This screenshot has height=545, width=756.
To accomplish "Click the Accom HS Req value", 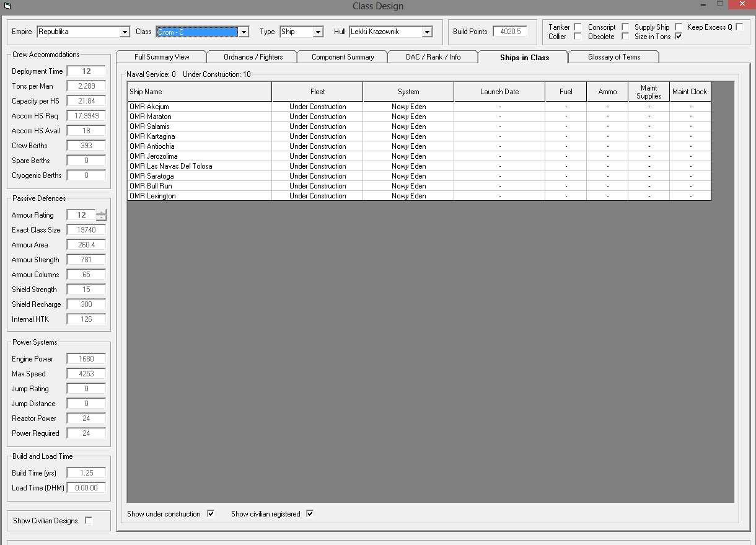I will [86, 116].
